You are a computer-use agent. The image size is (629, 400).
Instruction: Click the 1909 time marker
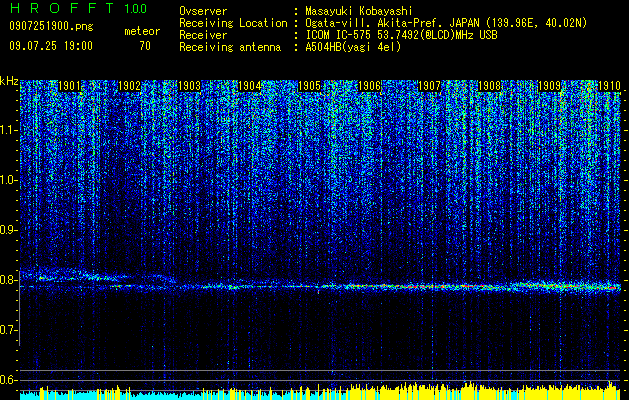pyautogui.click(x=550, y=86)
